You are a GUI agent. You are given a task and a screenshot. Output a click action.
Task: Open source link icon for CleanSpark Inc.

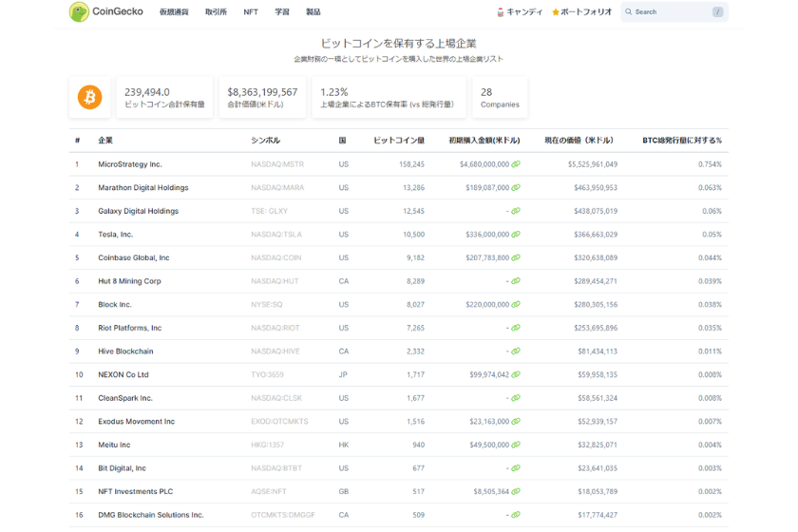(x=516, y=398)
